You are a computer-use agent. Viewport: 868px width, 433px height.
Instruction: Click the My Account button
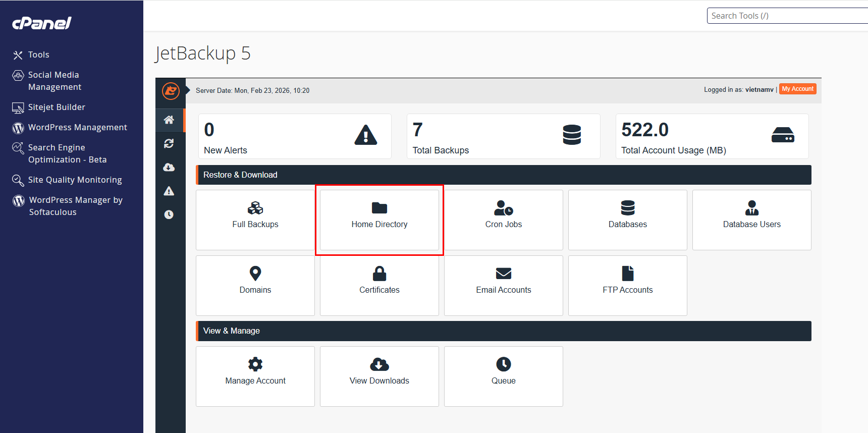coord(798,89)
